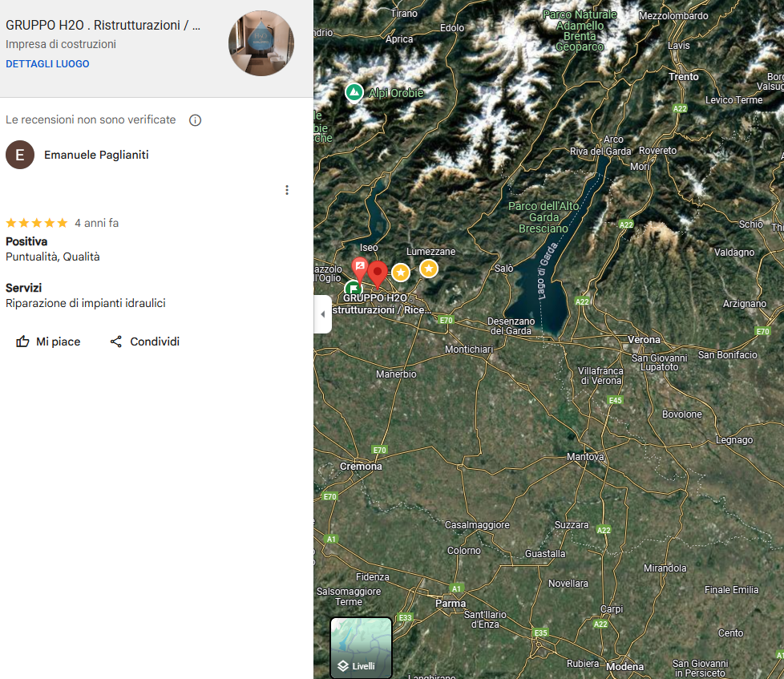Click the Impresa di costruzioni category text
The height and width of the screenshot is (679, 784).
[60, 44]
